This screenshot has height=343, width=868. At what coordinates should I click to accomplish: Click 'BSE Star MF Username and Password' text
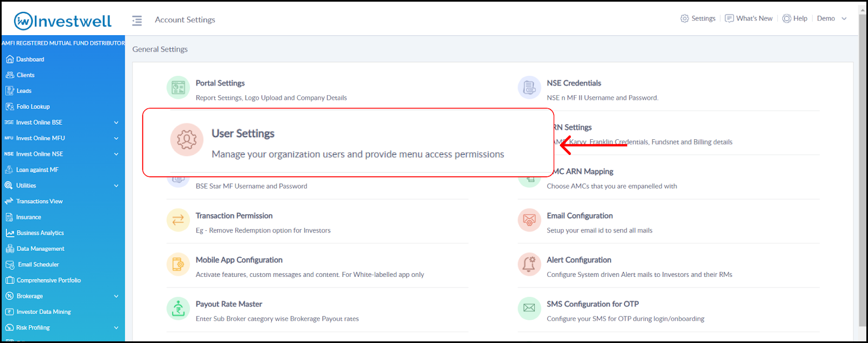[x=251, y=186]
